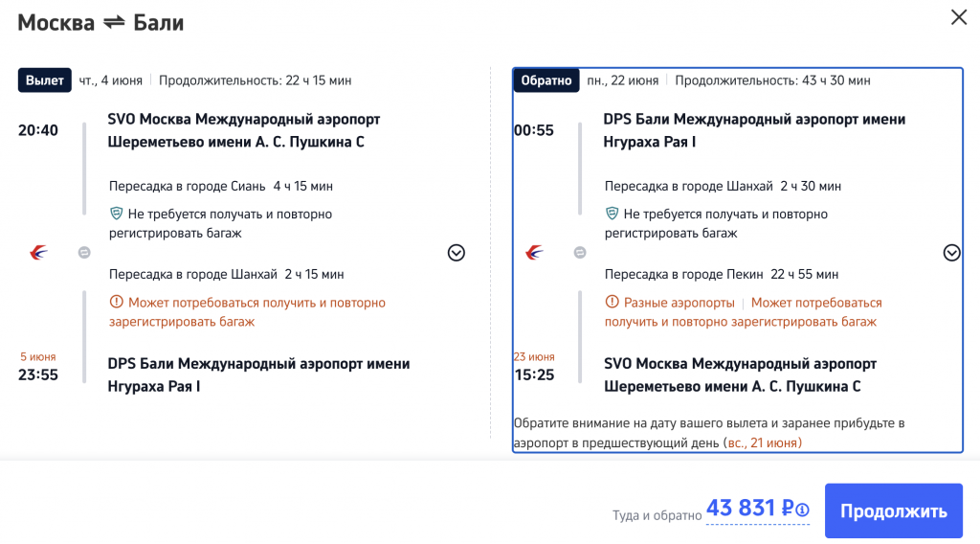The height and width of the screenshot is (544, 980).
Task: Click the Продолжить button
Action: pos(894,511)
